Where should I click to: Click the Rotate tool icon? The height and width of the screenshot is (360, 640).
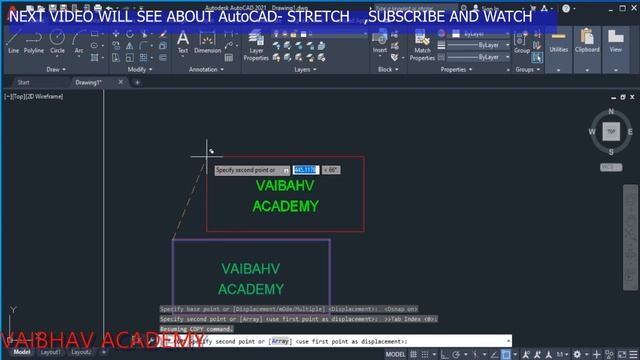(x=130, y=34)
